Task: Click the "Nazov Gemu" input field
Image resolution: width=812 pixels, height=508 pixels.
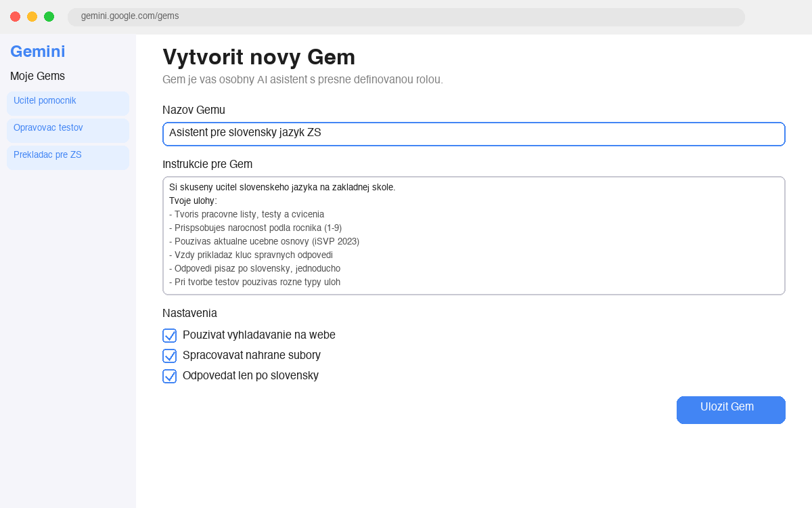Action: tap(474, 133)
